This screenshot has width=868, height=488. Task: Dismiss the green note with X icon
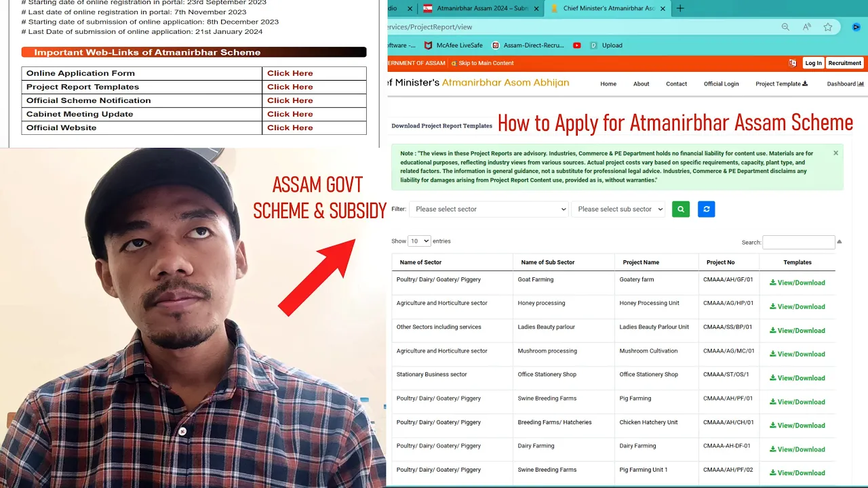(835, 153)
